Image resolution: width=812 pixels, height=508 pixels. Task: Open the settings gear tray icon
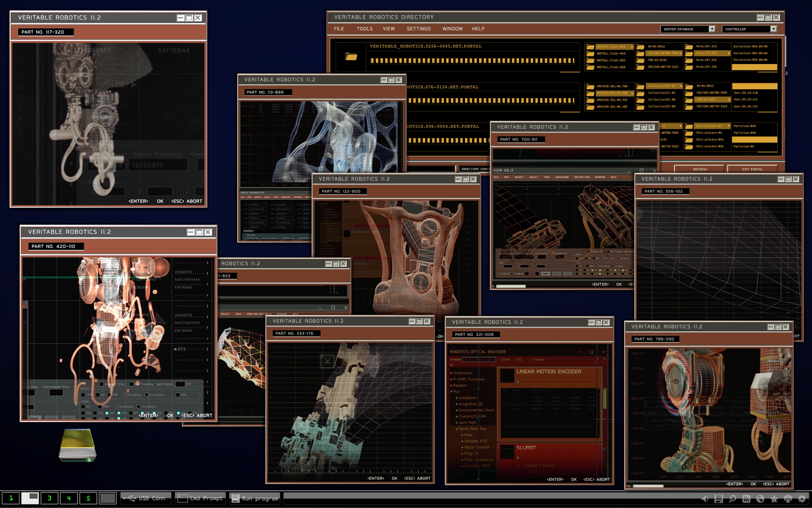802,499
